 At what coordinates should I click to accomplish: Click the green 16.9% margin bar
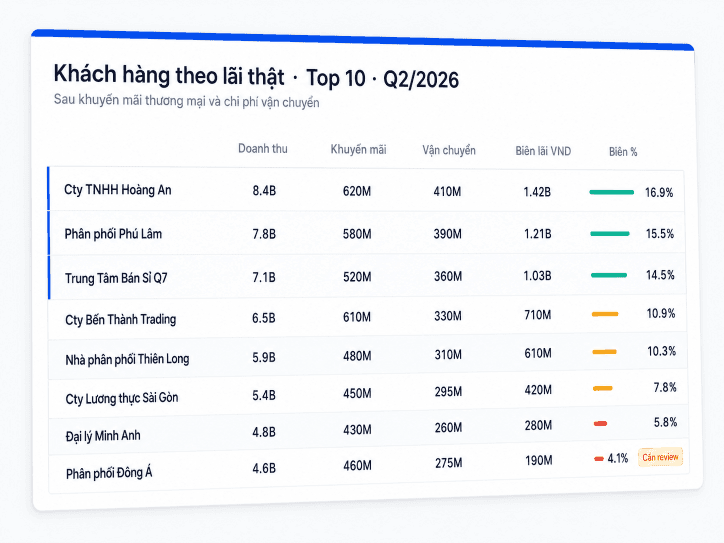click(x=611, y=192)
